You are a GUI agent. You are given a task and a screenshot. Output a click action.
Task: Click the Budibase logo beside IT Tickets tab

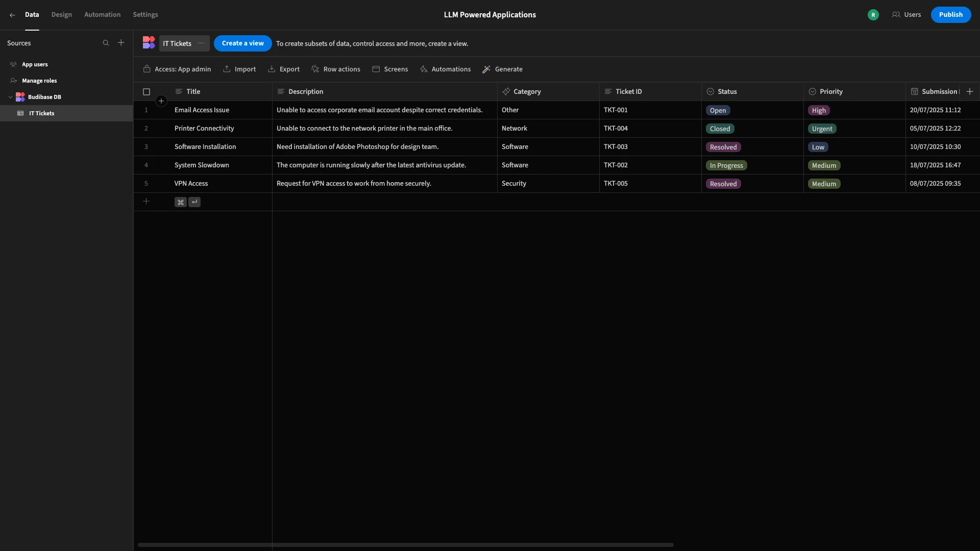[149, 43]
